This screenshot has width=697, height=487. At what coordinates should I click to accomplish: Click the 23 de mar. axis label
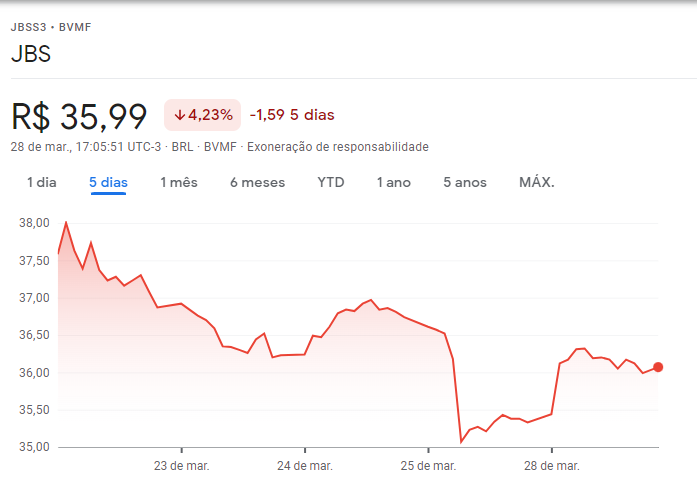[x=181, y=466]
